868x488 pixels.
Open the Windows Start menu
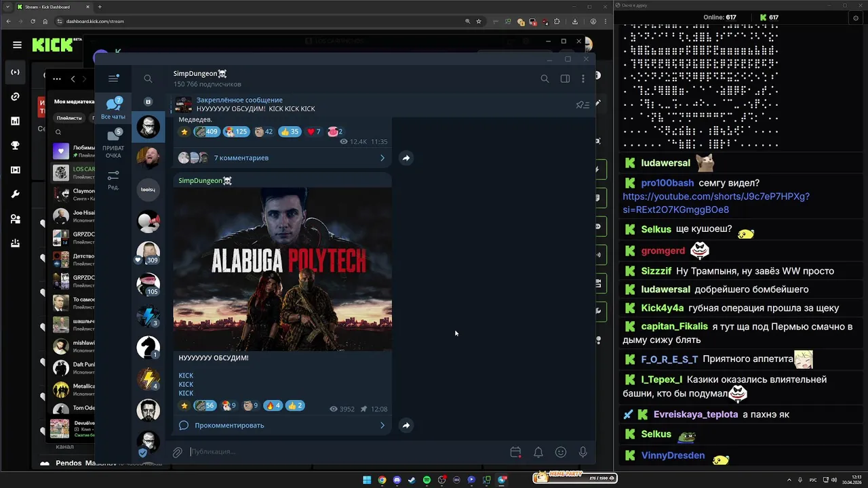coord(367,480)
